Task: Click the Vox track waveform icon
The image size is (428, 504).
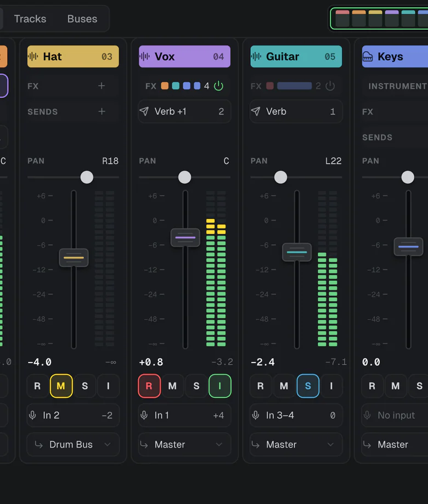Action: pyautogui.click(x=144, y=57)
